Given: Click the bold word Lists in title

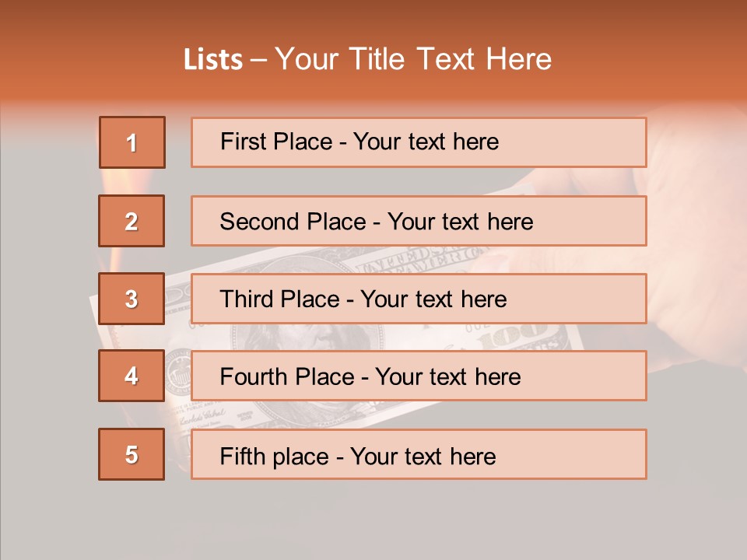Looking at the screenshot, I should point(213,59).
